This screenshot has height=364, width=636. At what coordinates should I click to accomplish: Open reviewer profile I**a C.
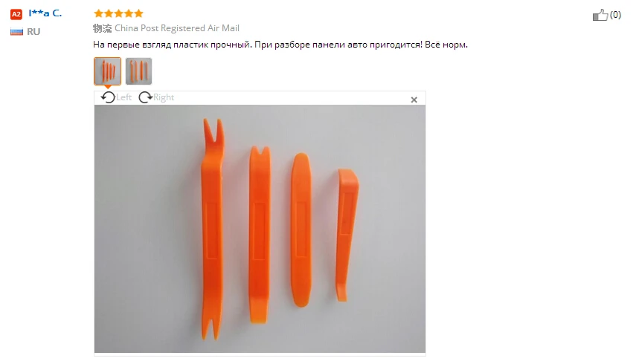(x=45, y=13)
